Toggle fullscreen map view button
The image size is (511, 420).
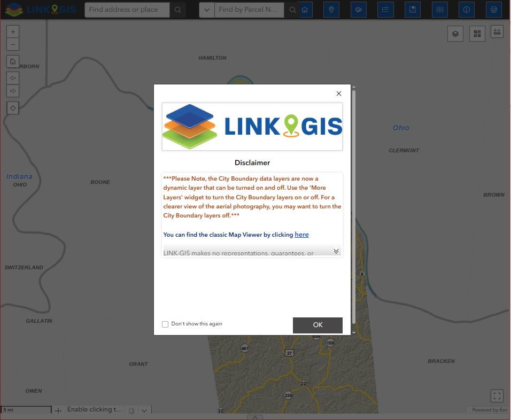497,396
